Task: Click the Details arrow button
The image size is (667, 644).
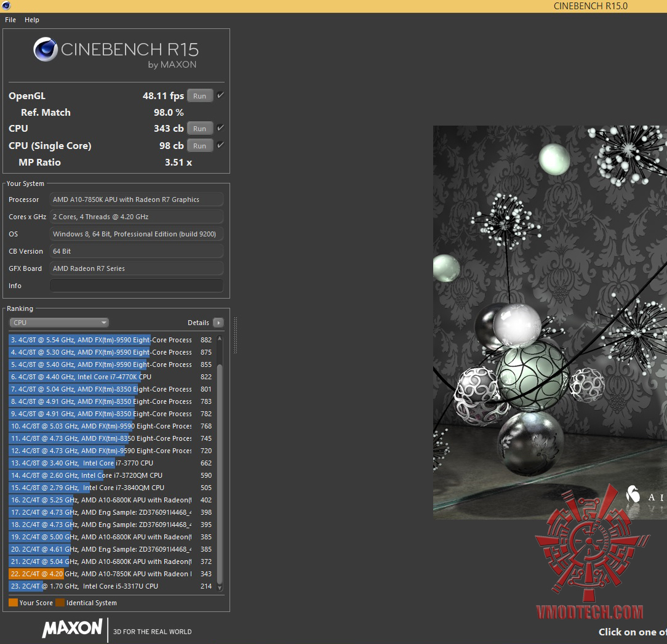Action: click(218, 323)
